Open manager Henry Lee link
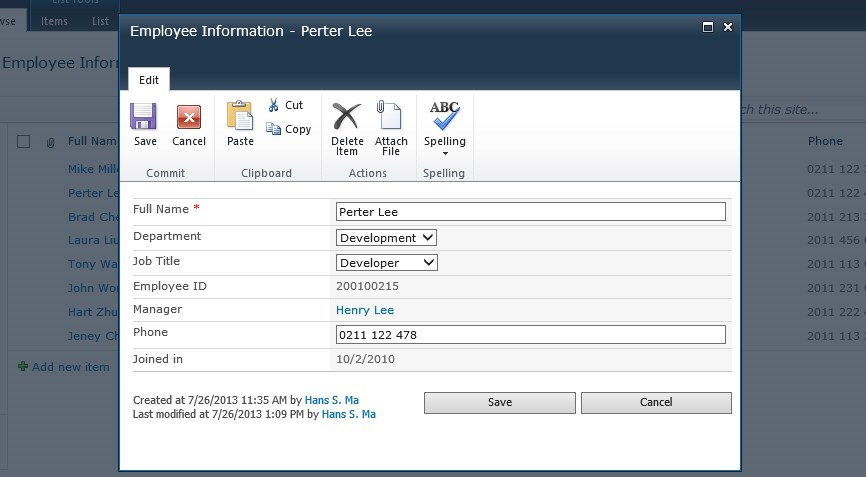 [x=365, y=310]
